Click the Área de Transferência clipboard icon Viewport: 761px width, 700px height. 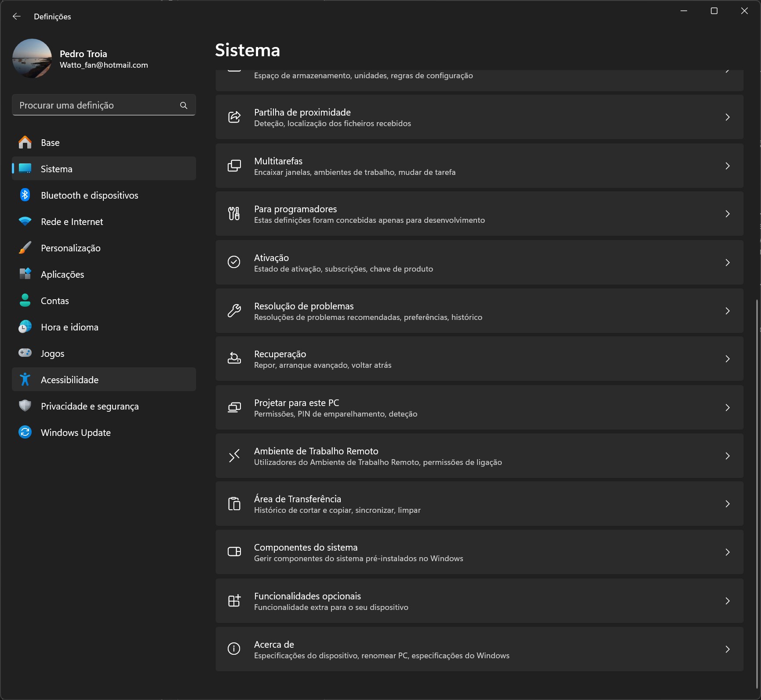point(234,504)
